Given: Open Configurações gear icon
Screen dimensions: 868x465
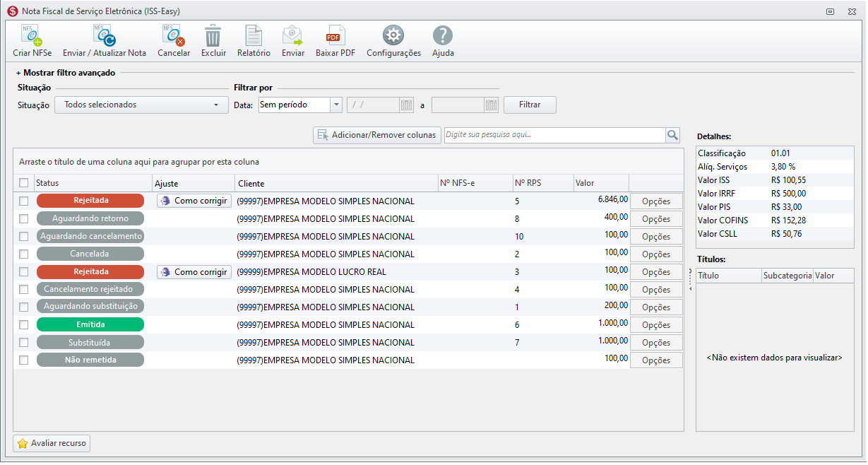Looking at the screenshot, I should (393, 35).
